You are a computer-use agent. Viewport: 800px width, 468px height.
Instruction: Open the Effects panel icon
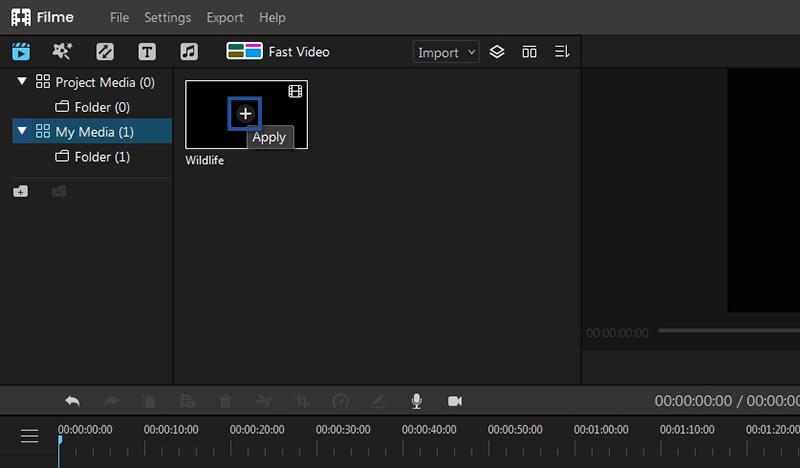pos(62,52)
